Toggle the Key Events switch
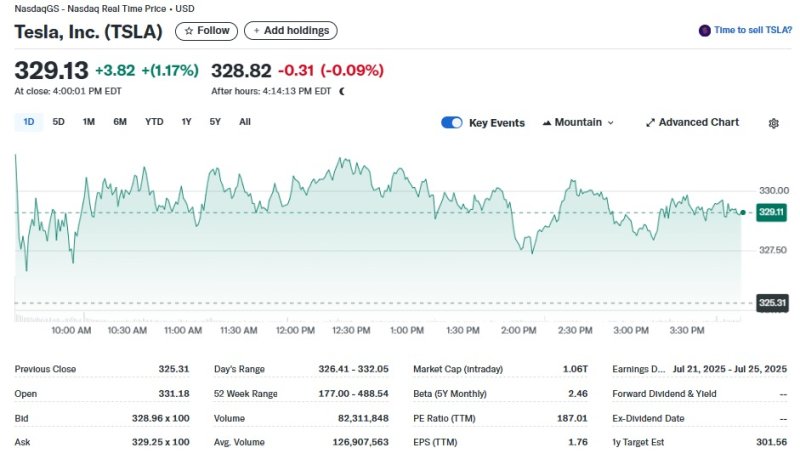The width and height of the screenshot is (800, 459). click(x=452, y=123)
